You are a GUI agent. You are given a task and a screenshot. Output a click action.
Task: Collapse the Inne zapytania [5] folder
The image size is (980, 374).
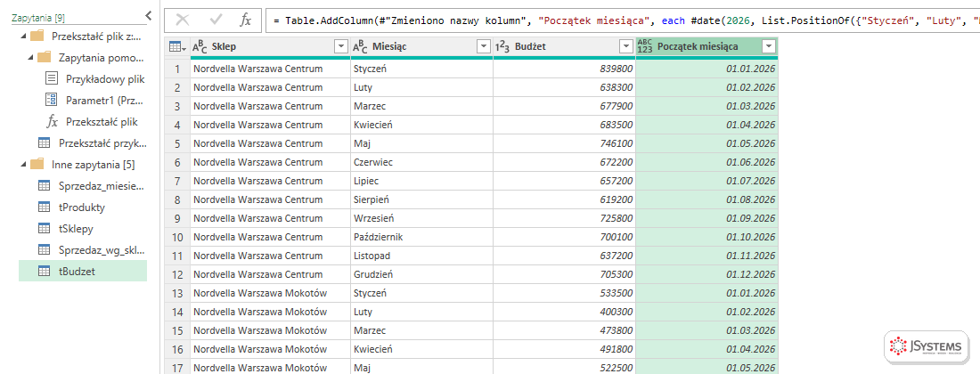24,164
